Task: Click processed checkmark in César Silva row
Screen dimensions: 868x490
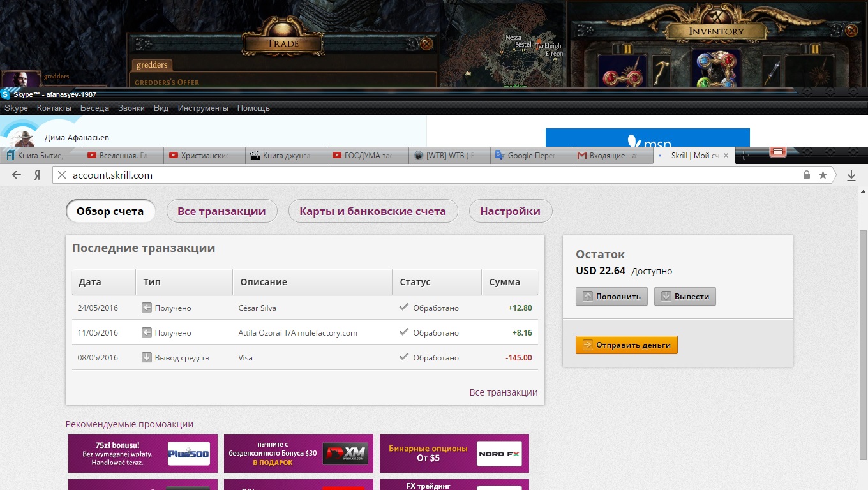Action: pos(403,307)
